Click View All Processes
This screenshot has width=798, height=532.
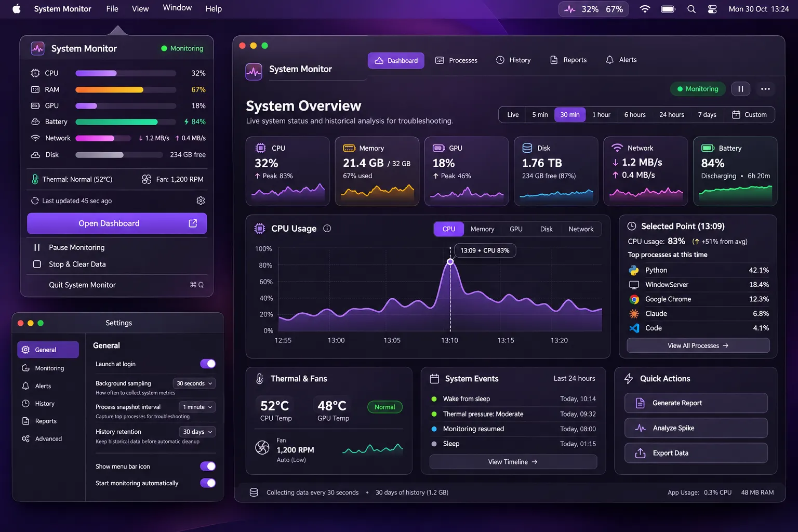[698, 345]
